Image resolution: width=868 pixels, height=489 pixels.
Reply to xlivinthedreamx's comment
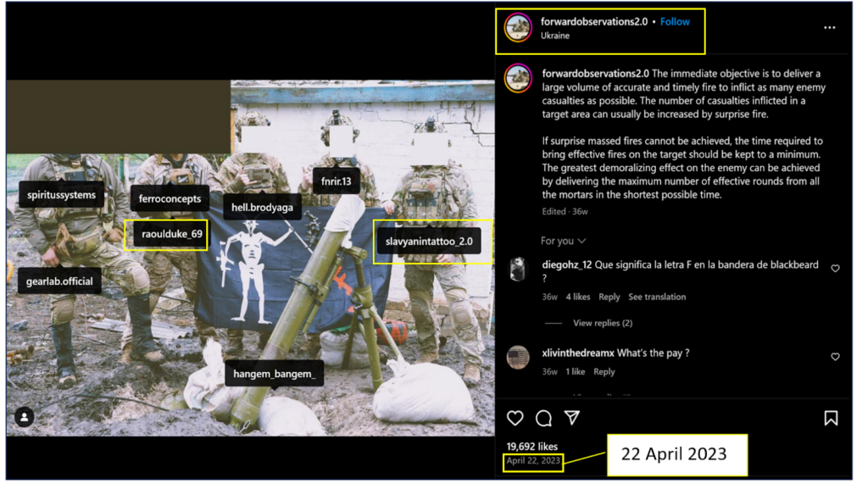[604, 372]
